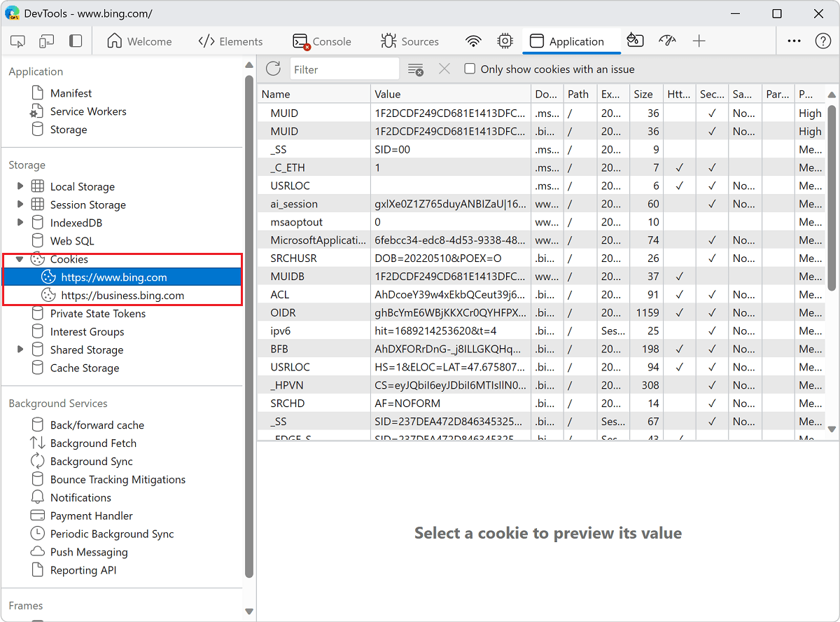Clear the cookie filter icon

(x=416, y=69)
